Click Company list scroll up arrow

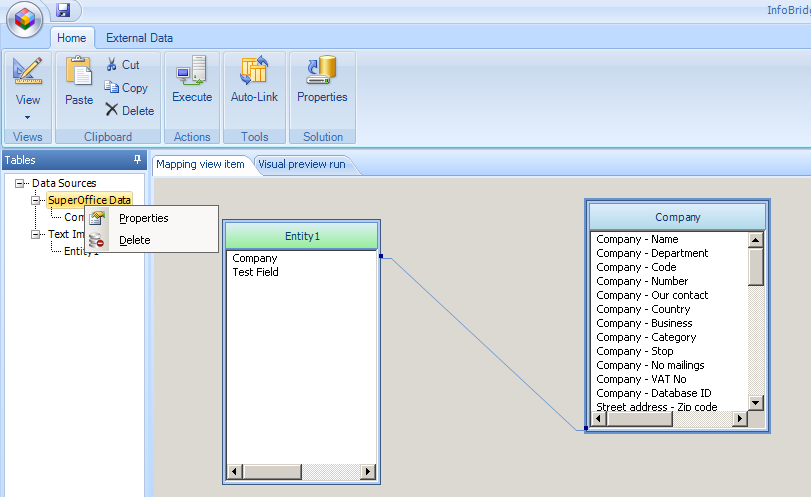[756, 240]
